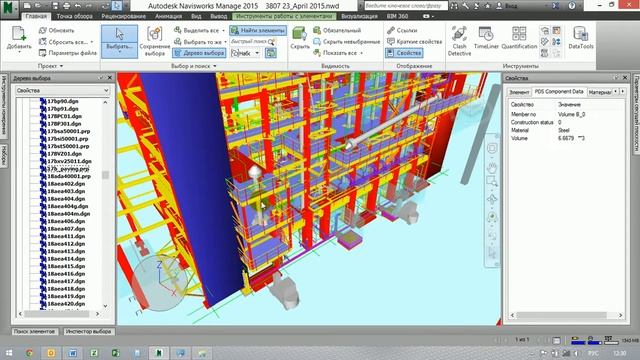Image resolution: width=640 pixels, height=360 pixels.
Task: Toggle Краткие свойства (Quick Properties)
Action: click(414, 42)
